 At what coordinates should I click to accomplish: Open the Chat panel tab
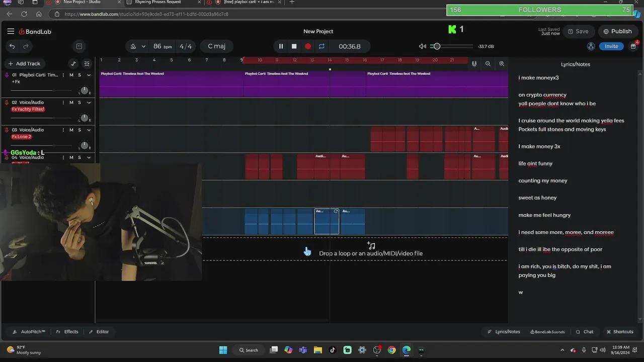point(585,332)
